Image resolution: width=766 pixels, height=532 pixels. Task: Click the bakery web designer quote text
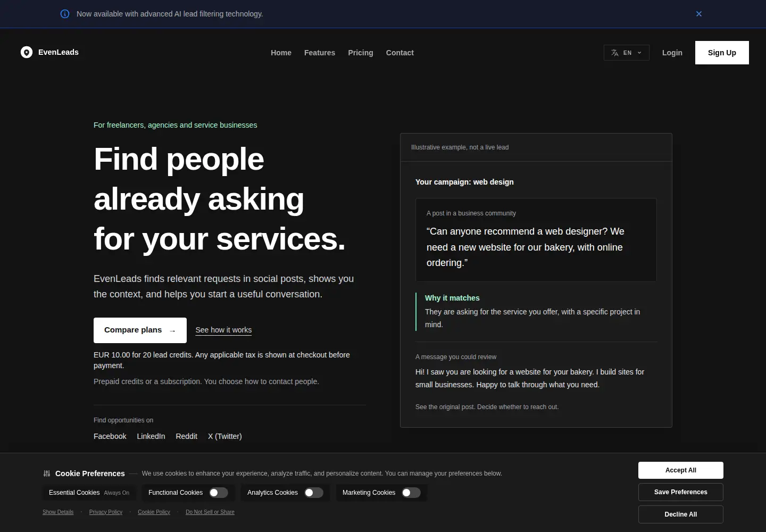(x=526, y=247)
